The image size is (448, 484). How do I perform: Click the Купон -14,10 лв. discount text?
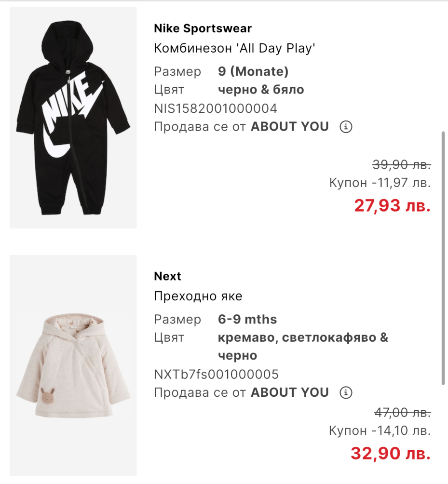[380, 430]
